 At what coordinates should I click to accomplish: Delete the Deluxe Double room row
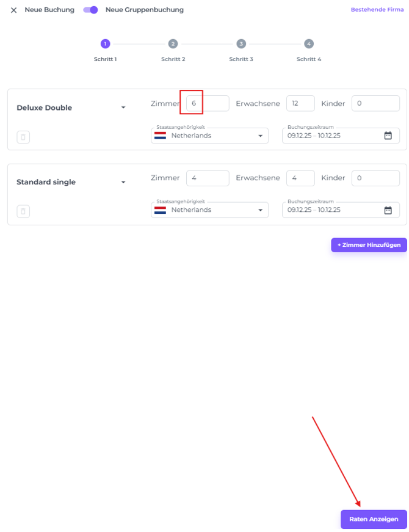[23, 137]
